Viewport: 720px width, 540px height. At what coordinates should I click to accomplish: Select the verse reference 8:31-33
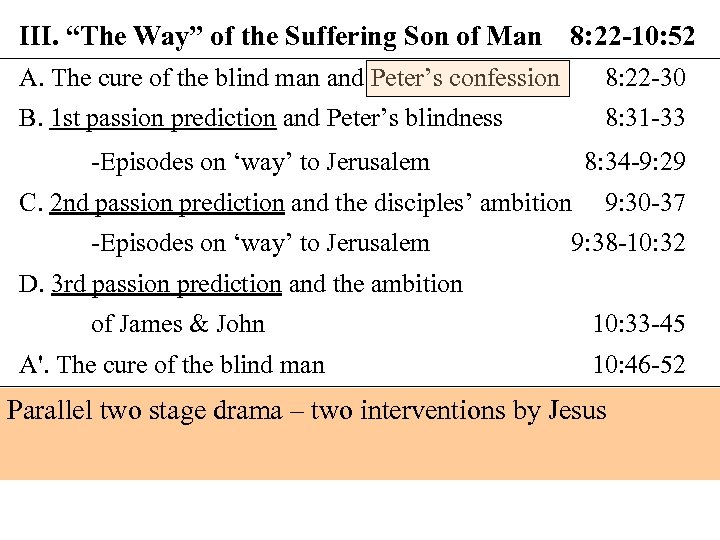pyautogui.click(x=645, y=118)
